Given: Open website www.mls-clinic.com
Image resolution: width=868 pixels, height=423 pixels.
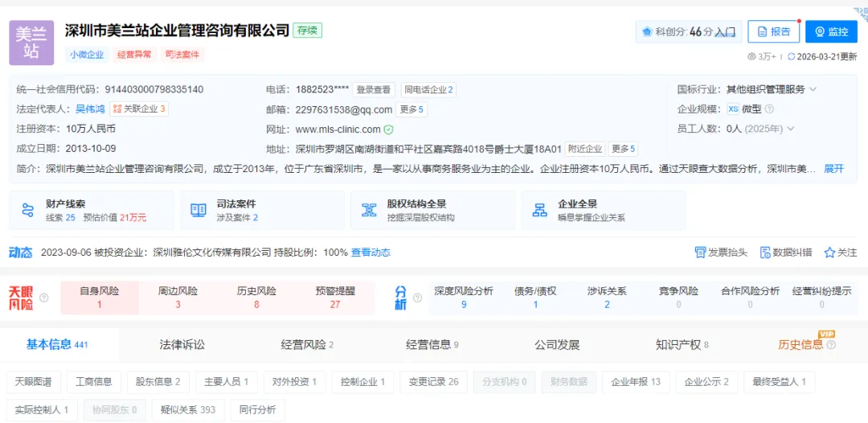Looking at the screenshot, I should tap(338, 129).
